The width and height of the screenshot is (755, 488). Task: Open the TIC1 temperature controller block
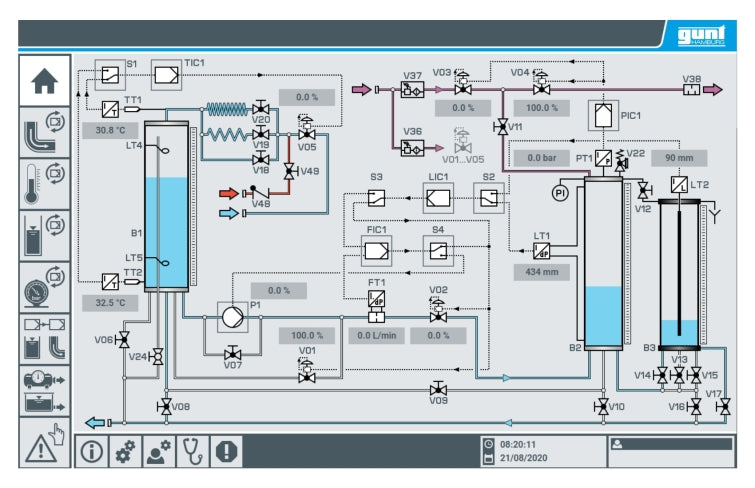point(165,75)
